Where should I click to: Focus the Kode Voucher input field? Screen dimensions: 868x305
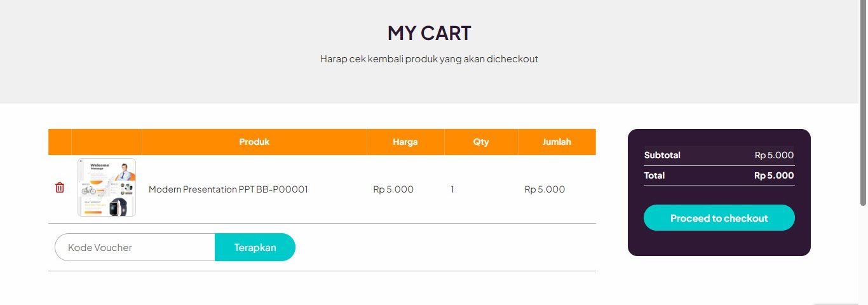point(135,247)
